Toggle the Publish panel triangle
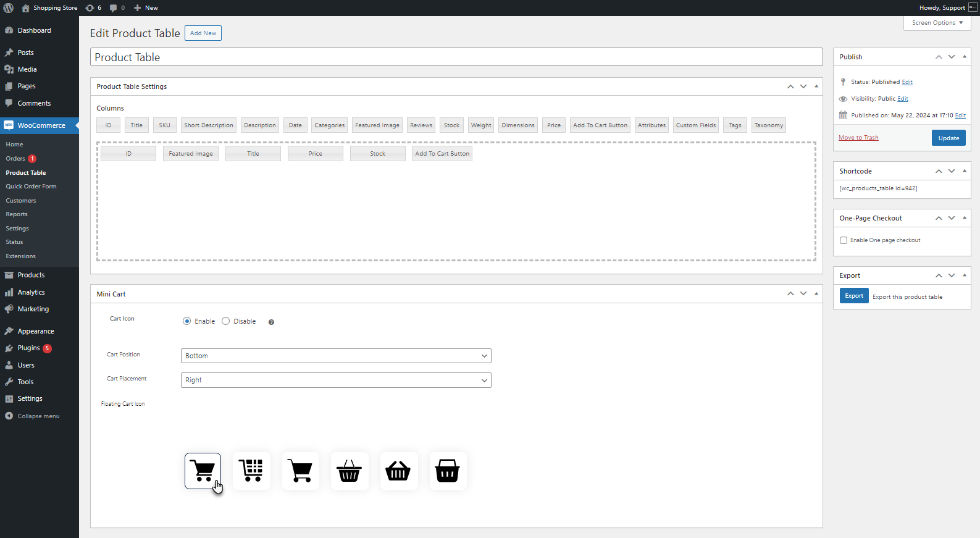The image size is (980, 538). point(965,57)
